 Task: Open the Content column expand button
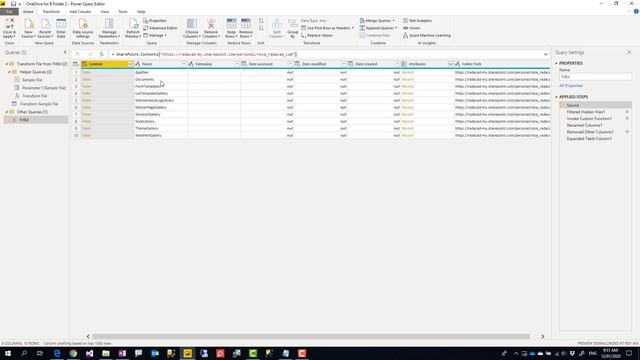tap(130, 64)
